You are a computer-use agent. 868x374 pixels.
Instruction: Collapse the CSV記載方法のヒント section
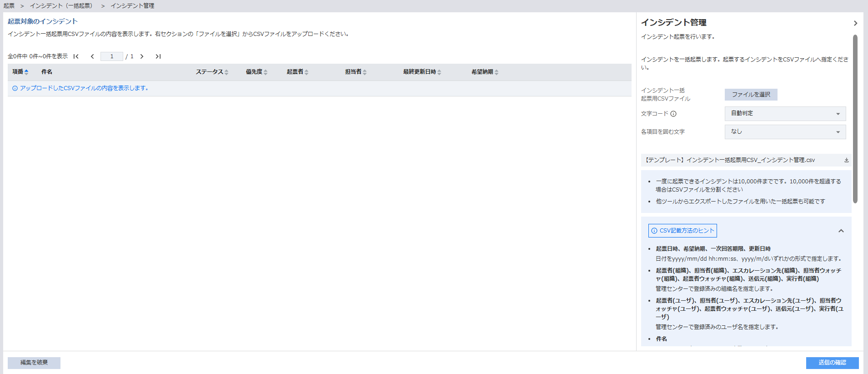(841, 231)
